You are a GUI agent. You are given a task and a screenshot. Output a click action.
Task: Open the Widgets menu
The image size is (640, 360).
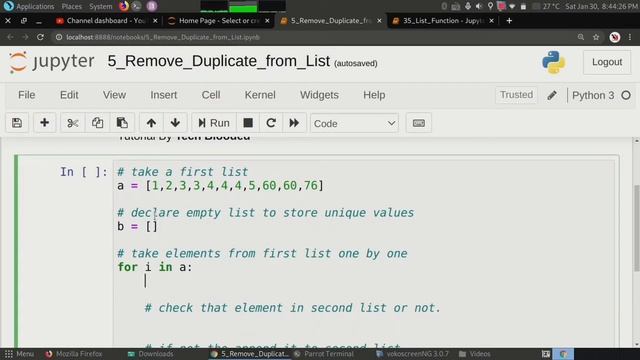tap(319, 95)
